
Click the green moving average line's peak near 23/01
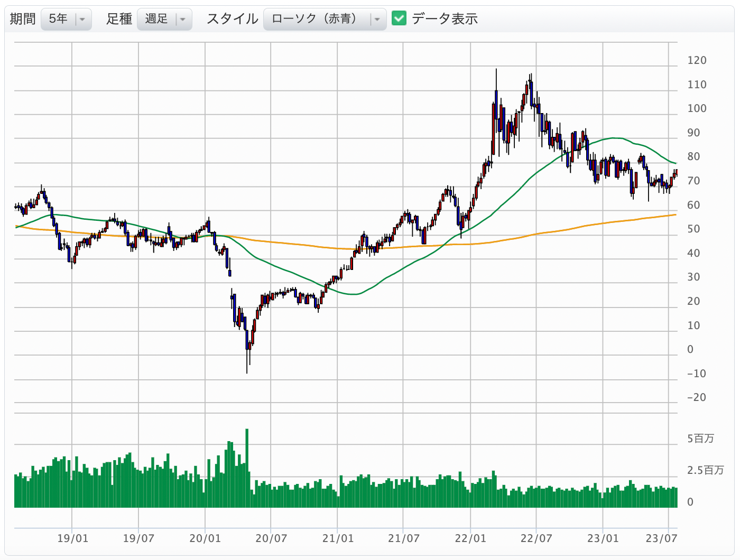pyautogui.click(x=613, y=138)
